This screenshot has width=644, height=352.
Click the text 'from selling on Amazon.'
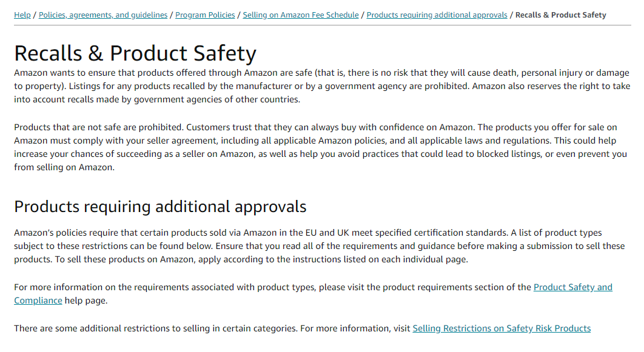click(x=64, y=167)
